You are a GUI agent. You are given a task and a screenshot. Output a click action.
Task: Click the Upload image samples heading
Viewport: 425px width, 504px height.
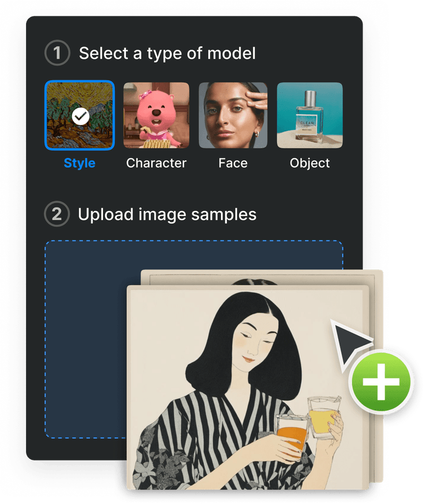167,215
